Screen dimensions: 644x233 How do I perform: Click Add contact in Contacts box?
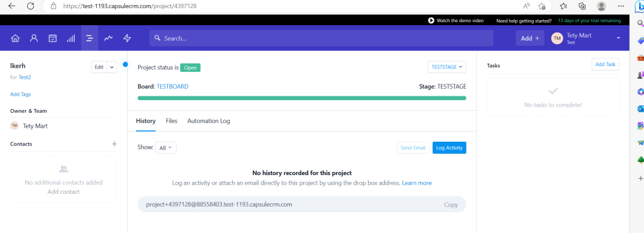(64, 192)
